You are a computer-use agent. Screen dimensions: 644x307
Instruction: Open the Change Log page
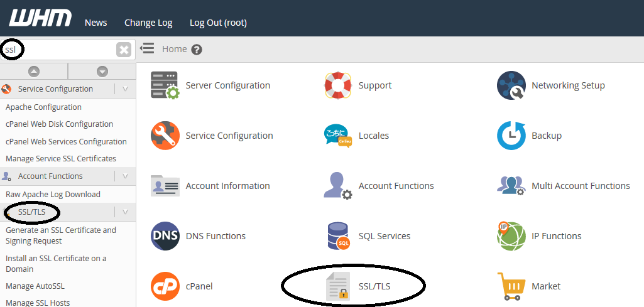148,23
